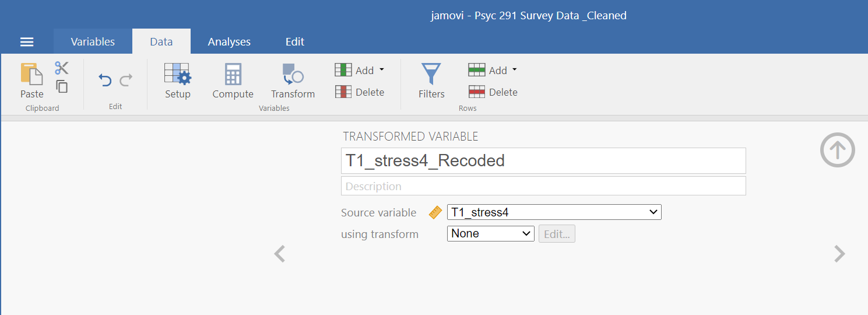Image resolution: width=868 pixels, height=315 pixels.
Task: Open the Source variable T1_stress4 dropdown
Action: pos(554,212)
